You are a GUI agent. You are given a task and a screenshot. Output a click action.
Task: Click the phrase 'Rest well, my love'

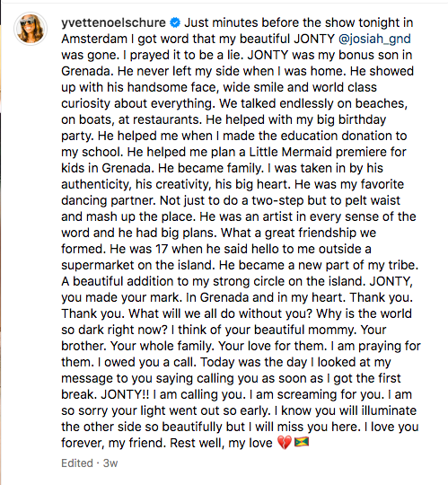coord(222,443)
